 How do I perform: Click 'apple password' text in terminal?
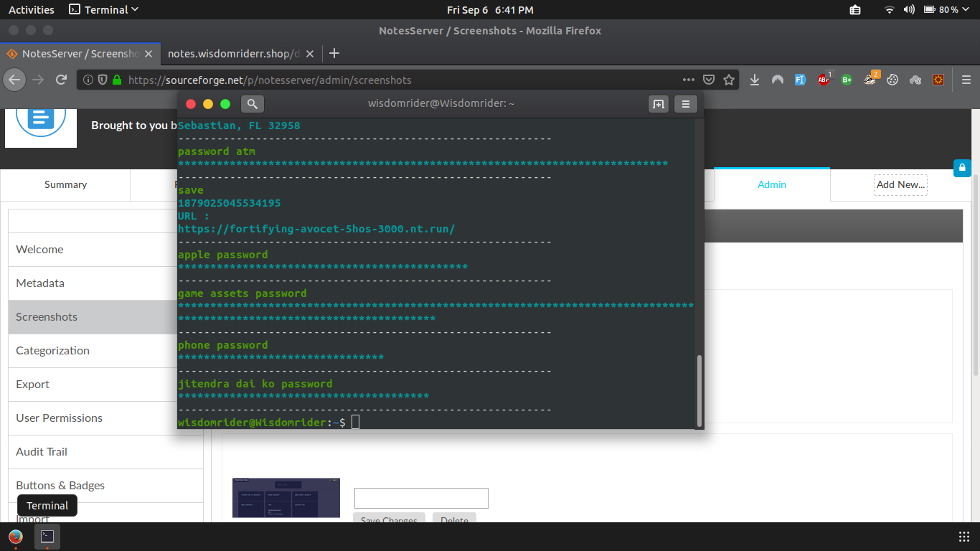tap(222, 255)
